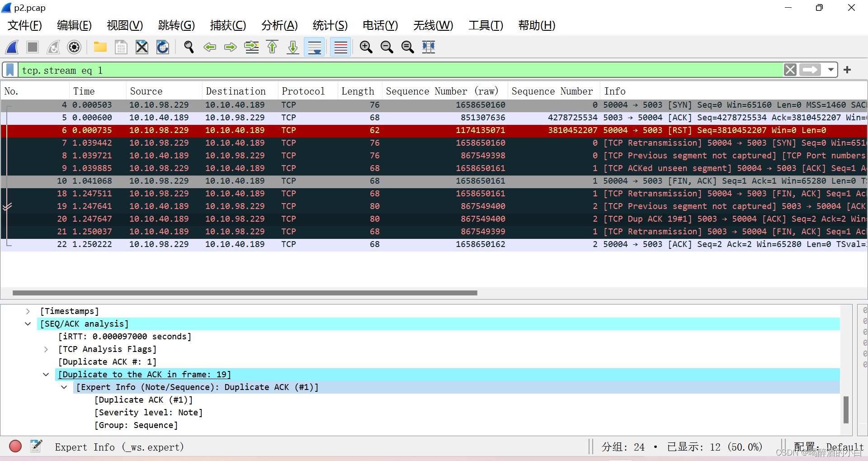Image resolution: width=868 pixels, height=461 pixels.
Task: Click the stop capture square icon
Action: pos(33,47)
